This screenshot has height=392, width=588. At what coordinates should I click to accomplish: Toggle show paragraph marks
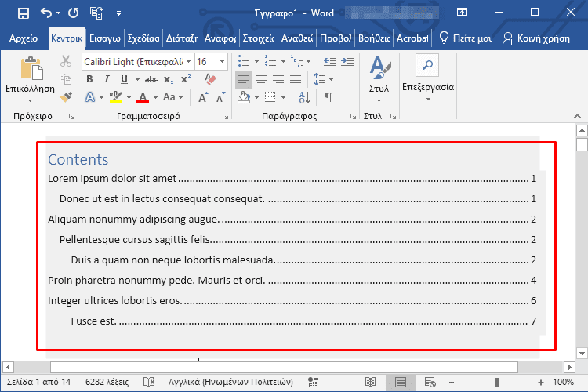coord(328,97)
